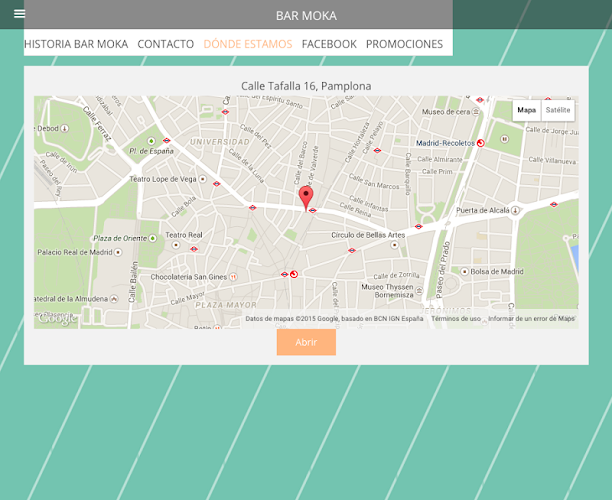Open the CONTACTO tab
This screenshot has width=612, height=500.
[x=165, y=44]
